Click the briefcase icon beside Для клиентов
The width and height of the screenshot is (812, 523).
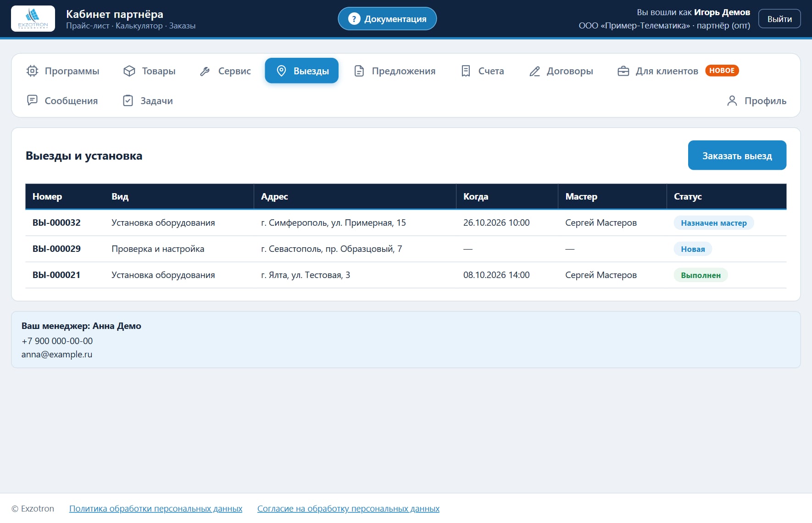click(623, 71)
